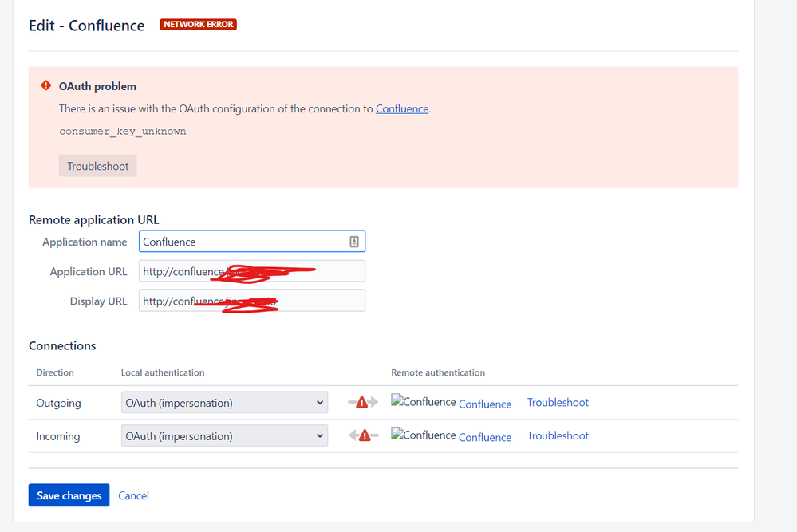Screen dimensions: 797x532
Task: Click the Application URL label
Action: pos(89,272)
